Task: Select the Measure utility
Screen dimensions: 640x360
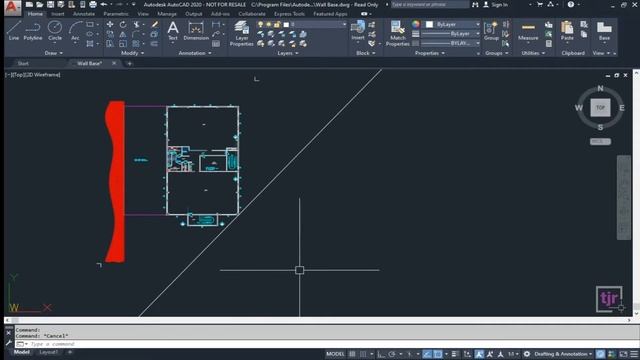Action: (528, 31)
